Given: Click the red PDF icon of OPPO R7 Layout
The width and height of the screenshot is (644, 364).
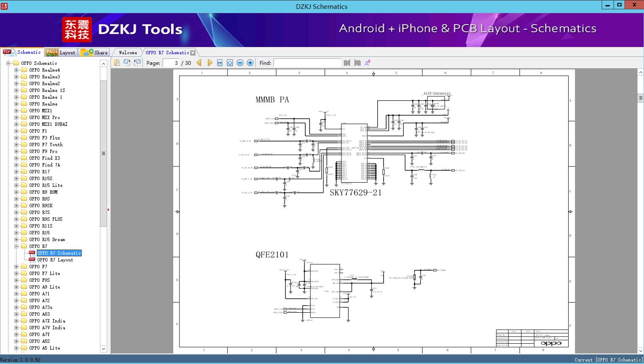Looking at the screenshot, I should pyautogui.click(x=32, y=260).
